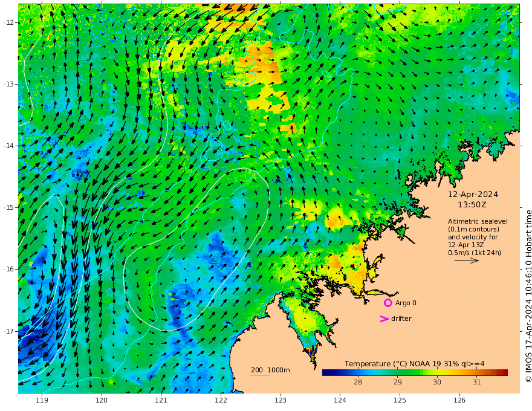Click latitude axis label -13
The image size is (532, 411).
coord(9,84)
